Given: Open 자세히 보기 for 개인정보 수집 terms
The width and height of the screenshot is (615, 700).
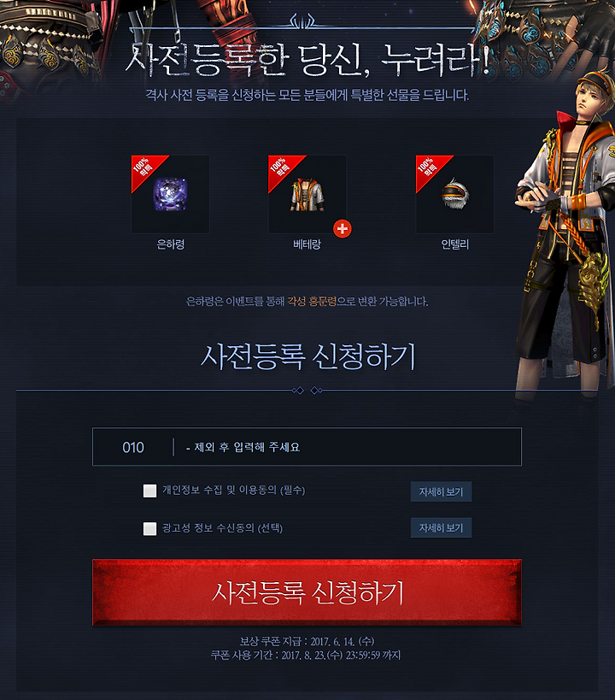Looking at the screenshot, I should 441,492.
